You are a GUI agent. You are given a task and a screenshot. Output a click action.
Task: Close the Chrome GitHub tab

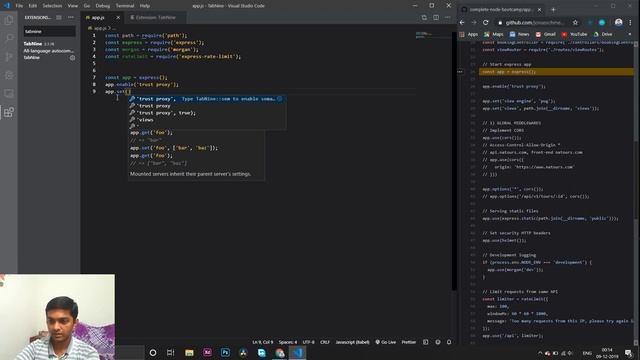539,9
